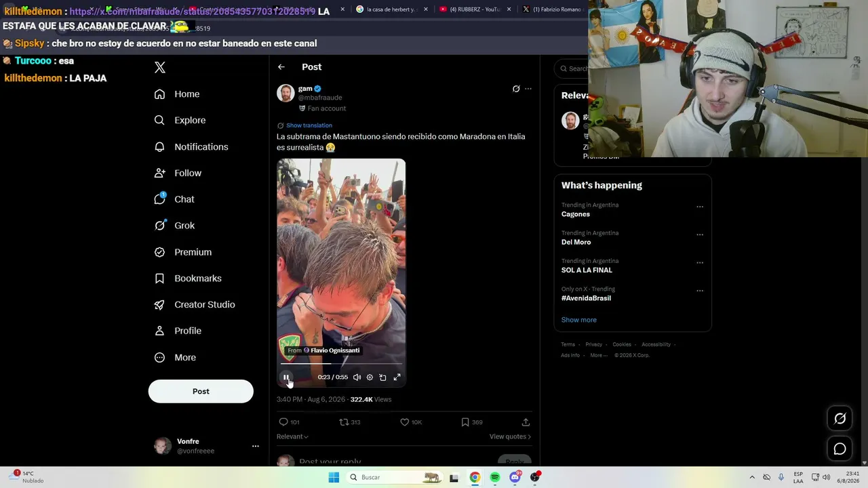Open Chat icon with notification badge
This screenshot has height=488, width=868.
160,199
